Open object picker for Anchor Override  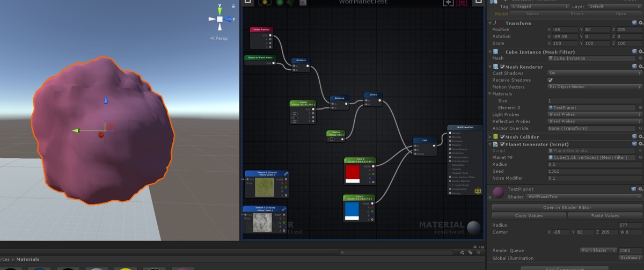(640, 128)
